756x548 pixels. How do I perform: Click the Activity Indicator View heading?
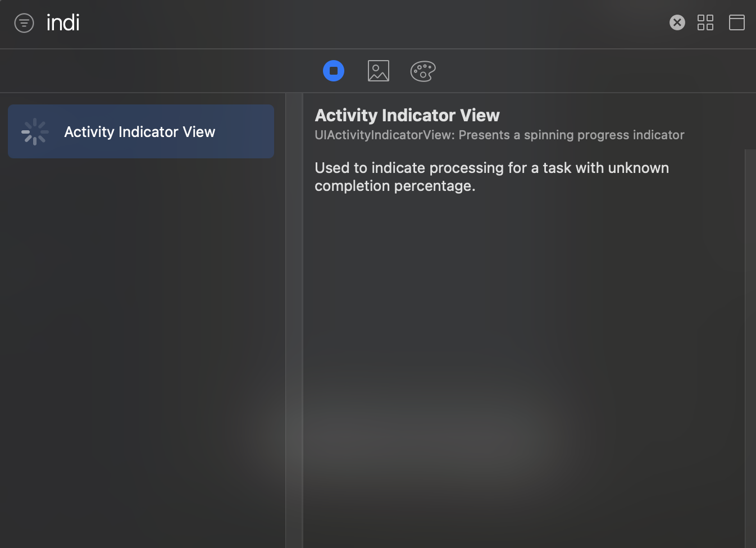coord(407,115)
